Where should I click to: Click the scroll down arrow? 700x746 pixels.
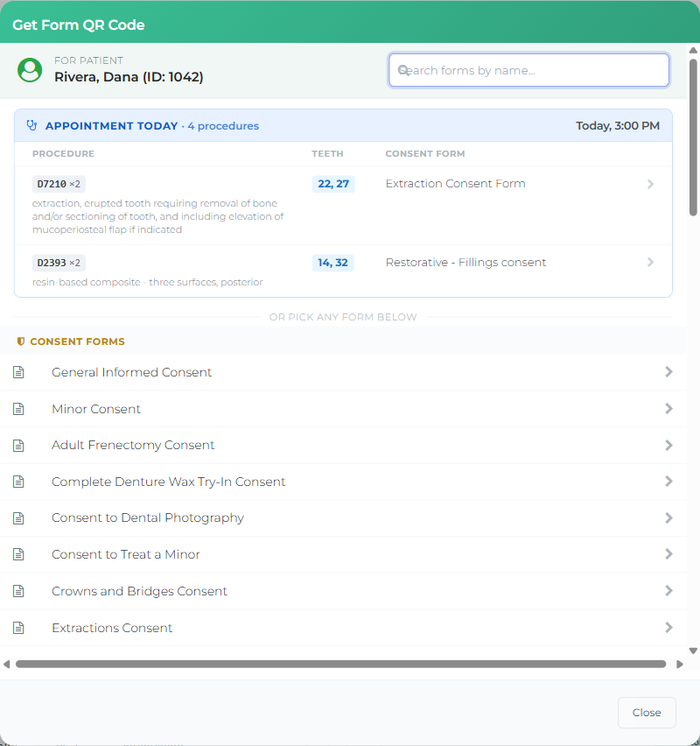click(x=693, y=651)
